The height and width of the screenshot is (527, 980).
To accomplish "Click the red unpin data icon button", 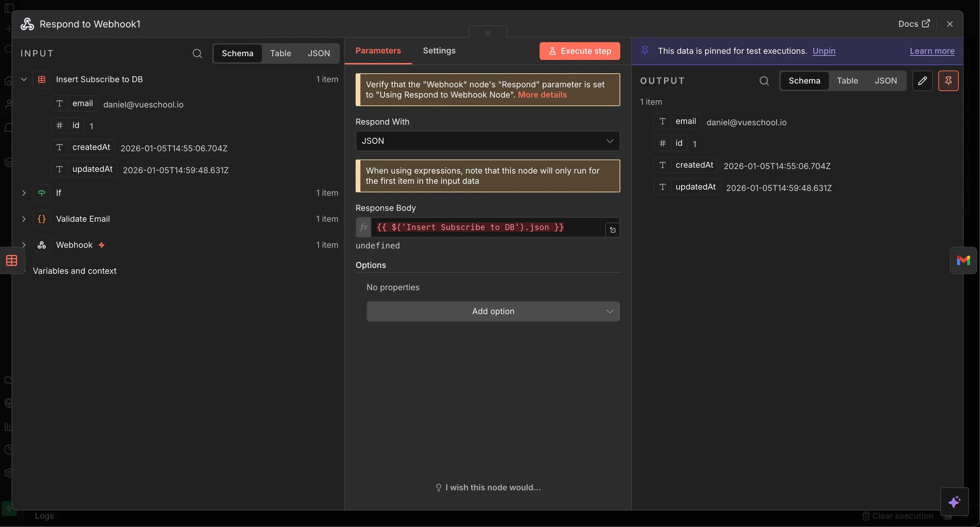I will 948,81.
